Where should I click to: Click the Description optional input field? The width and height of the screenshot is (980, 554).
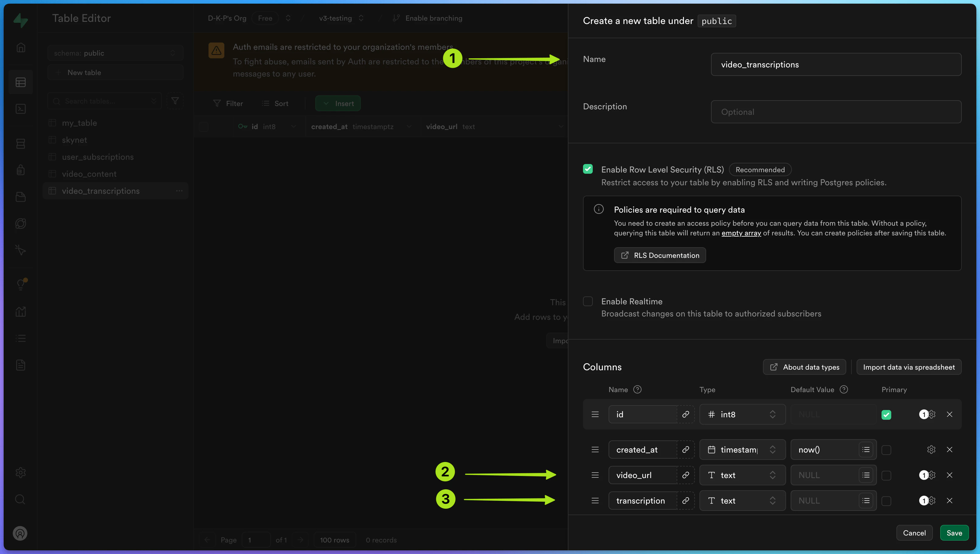pyautogui.click(x=836, y=112)
